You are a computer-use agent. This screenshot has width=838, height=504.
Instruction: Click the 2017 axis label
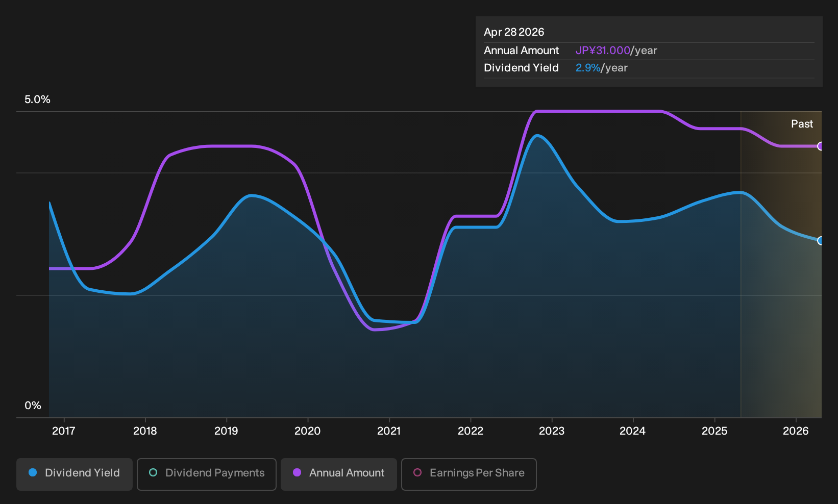tap(64, 431)
